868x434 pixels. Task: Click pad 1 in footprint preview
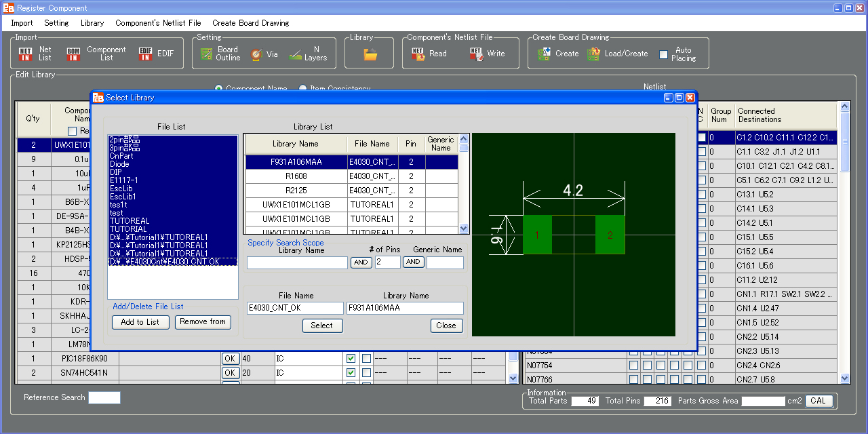coord(537,235)
